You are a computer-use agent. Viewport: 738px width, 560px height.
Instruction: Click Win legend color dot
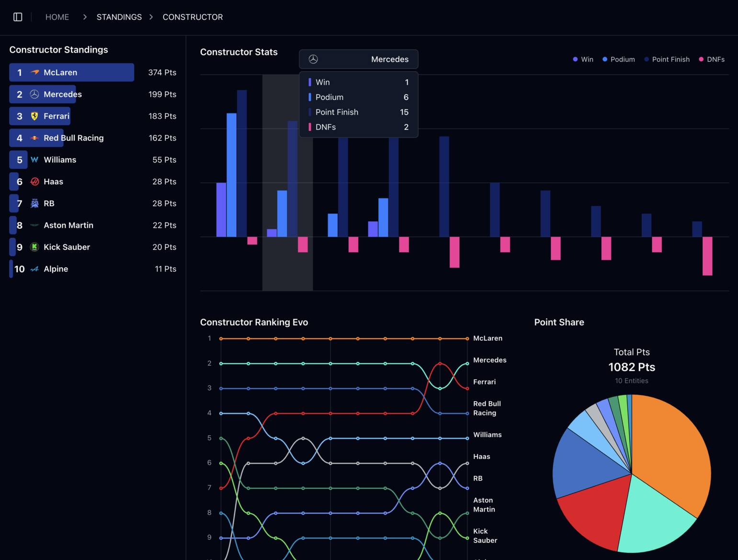tap(575, 59)
